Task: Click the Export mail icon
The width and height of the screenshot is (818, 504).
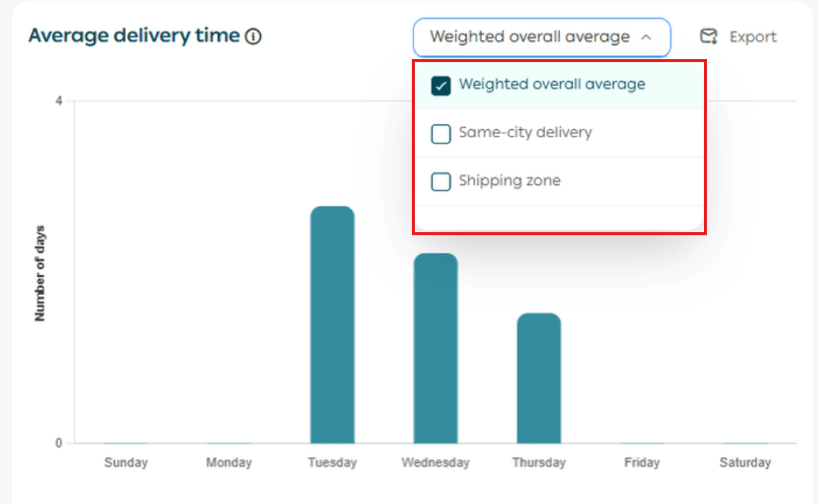Action: coord(708,37)
